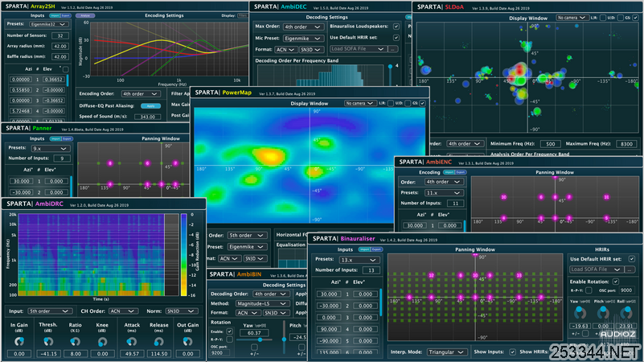Open Interp. Mode Triangular dropdown in Binauraliser
The image size is (644, 362).
[x=446, y=352]
